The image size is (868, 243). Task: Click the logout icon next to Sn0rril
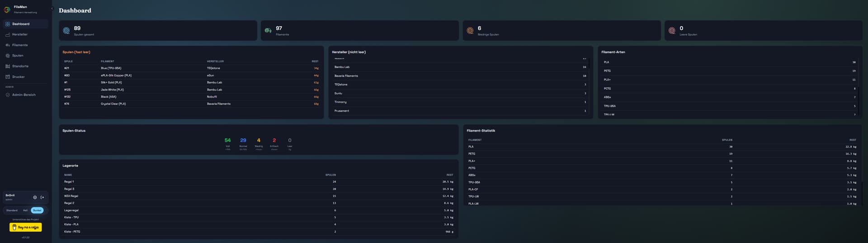[42, 197]
